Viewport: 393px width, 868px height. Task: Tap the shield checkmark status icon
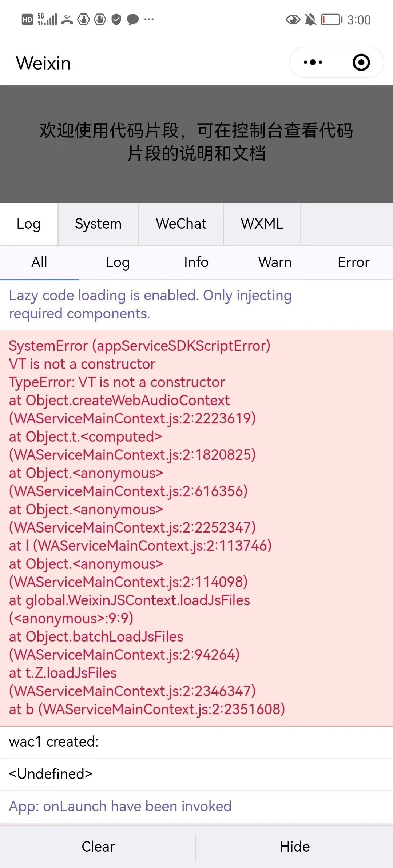(x=116, y=19)
